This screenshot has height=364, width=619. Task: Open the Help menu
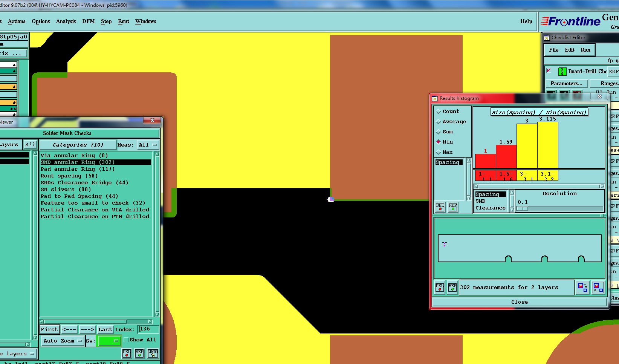click(526, 21)
